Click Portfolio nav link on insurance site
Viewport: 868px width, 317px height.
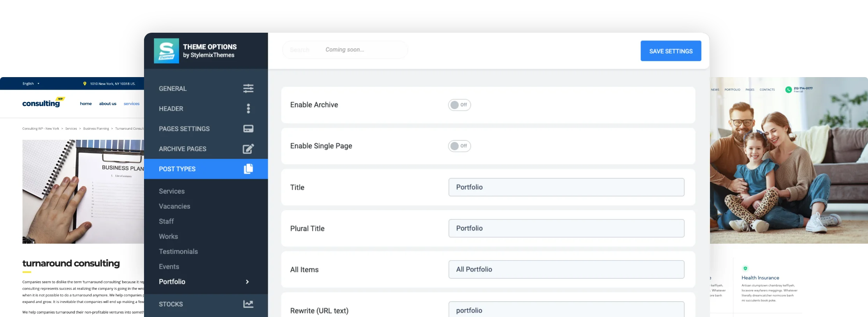pos(732,90)
